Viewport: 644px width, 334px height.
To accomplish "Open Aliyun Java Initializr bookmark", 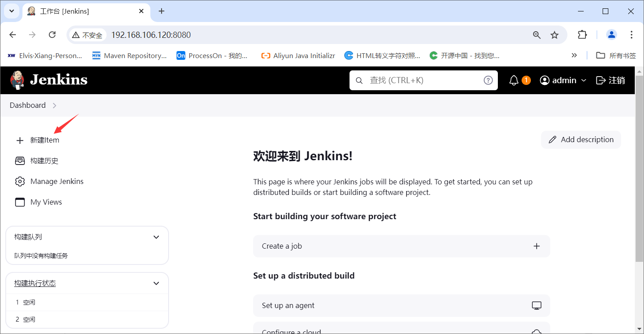I will click(298, 55).
